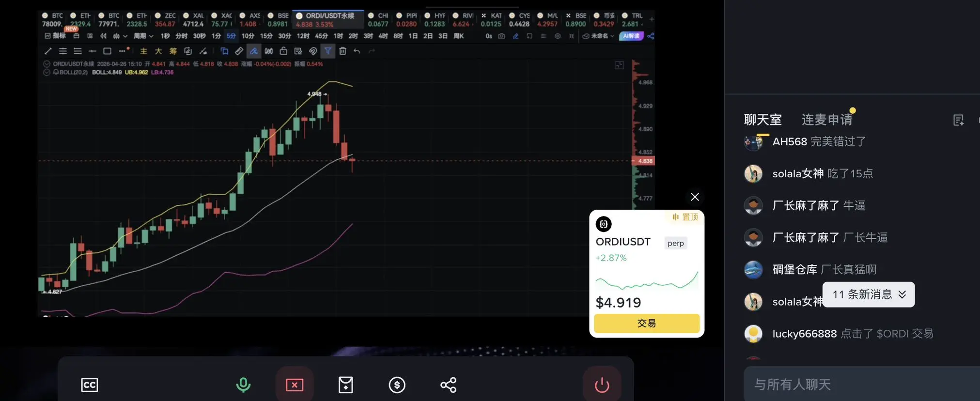This screenshot has height=401, width=980.
Task: Open the ZEC symbol tab
Action: pos(165,19)
